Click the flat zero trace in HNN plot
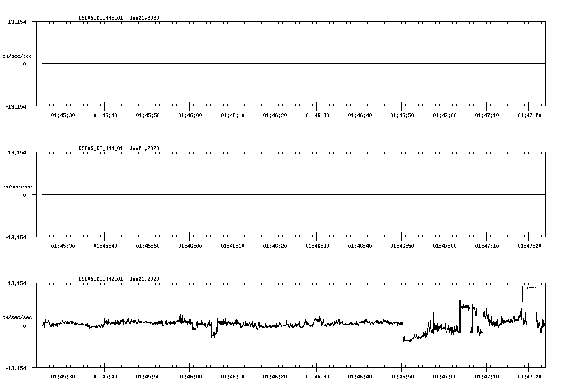The height and width of the screenshot is (392, 576). (294, 194)
